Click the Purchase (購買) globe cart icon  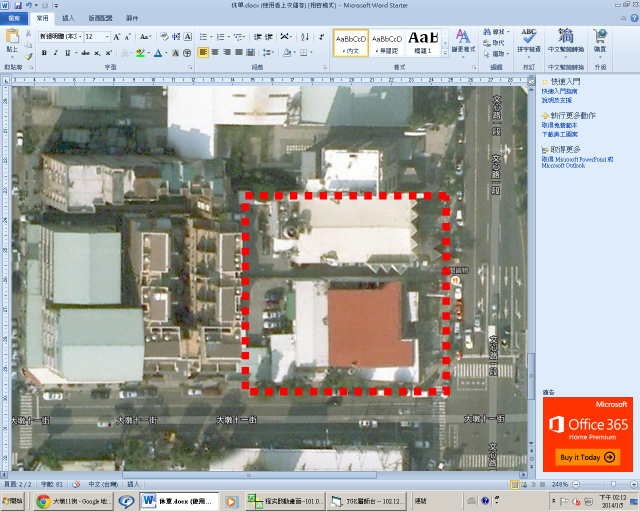(600, 40)
